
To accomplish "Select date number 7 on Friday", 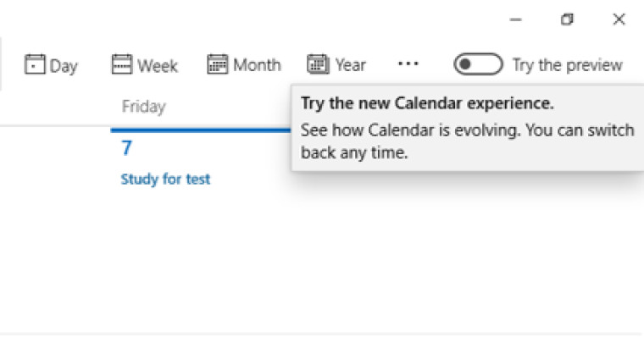I will coord(126,148).
